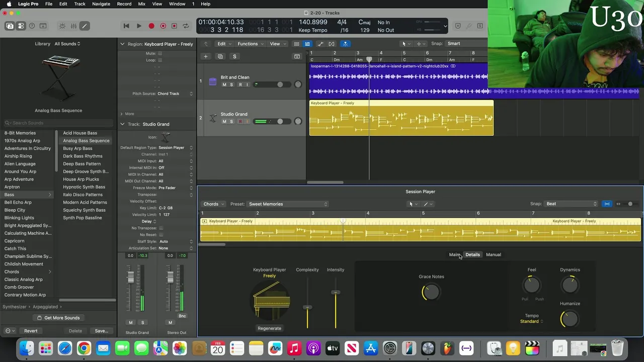This screenshot has height=362, width=644.
Task: Collapse the Track: Studio Grand disclosure triangle
Action: point(122,124)
